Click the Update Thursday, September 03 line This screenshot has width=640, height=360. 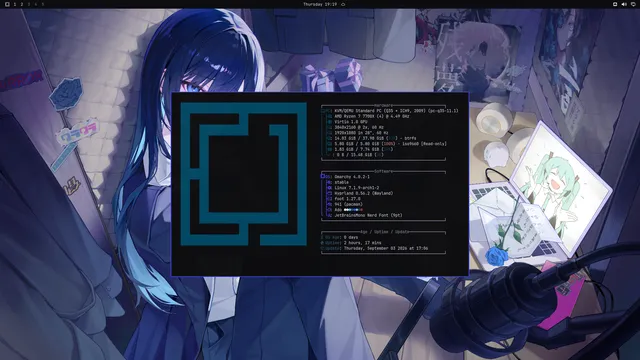click(x=374, y=248)
